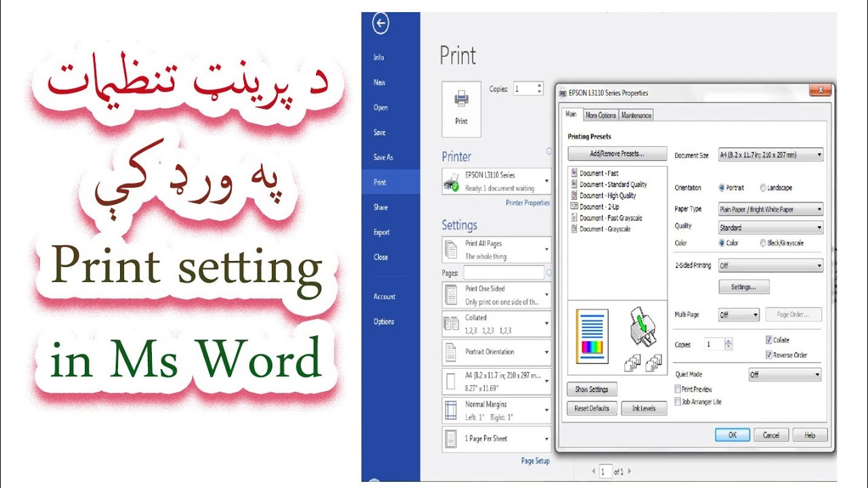The height and width of the screenshot is (488, 868).
Task: Toggle the Collate checkbox
Action: [769, 340]
